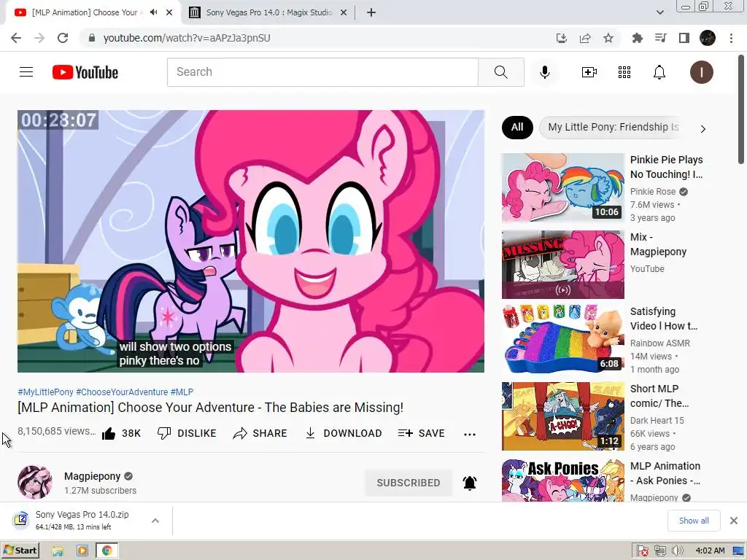Image resolution: width=747 pixels, height=560 pixels.
Task: Open the #MyLittlePony hashtag link
Action: click(x=46, y=392)
